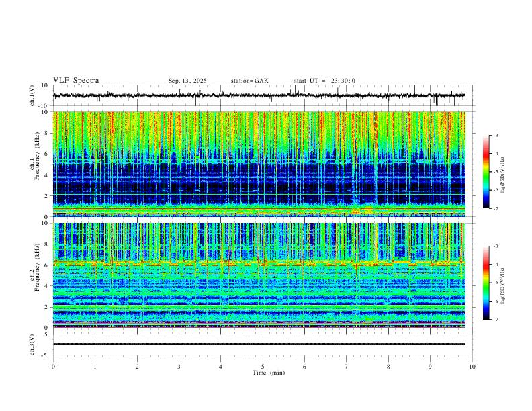This screenshot has height=411, width=532.
Task: Click the "-3" label on ch.1 color bar
Action: [x=495, y=135]
